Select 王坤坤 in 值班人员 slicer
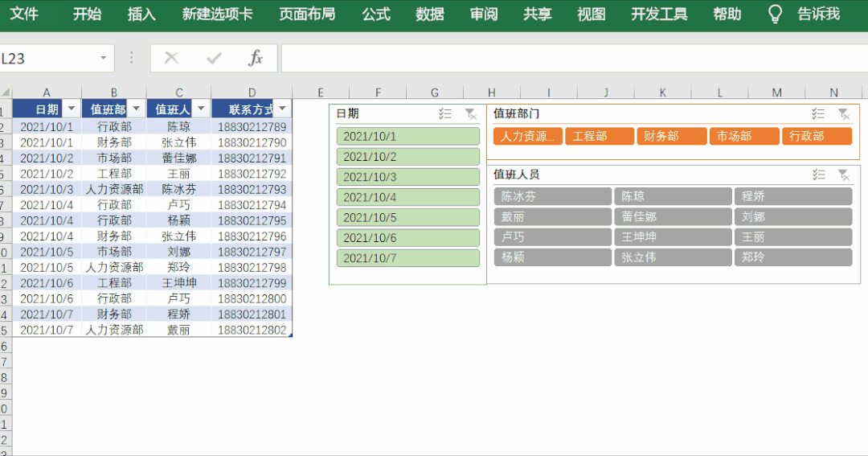Viewport: 868px width, 456px height. tap(674, 237)
